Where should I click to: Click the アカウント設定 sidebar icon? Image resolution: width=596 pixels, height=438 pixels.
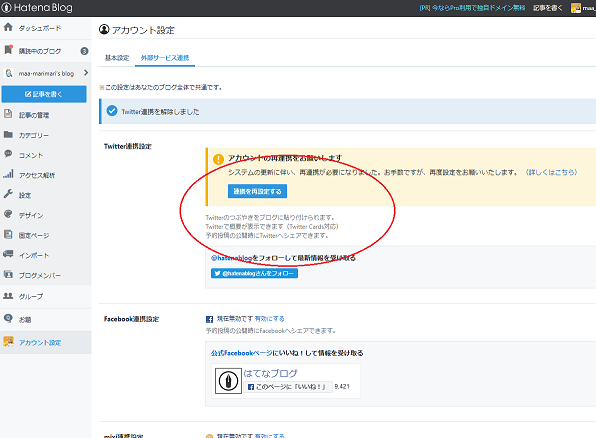click(8, 341)
